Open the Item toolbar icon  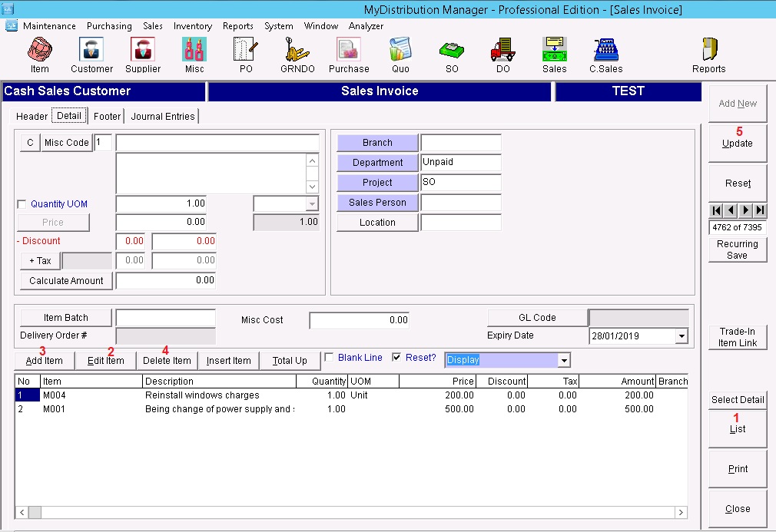click(x=39, y=51)
